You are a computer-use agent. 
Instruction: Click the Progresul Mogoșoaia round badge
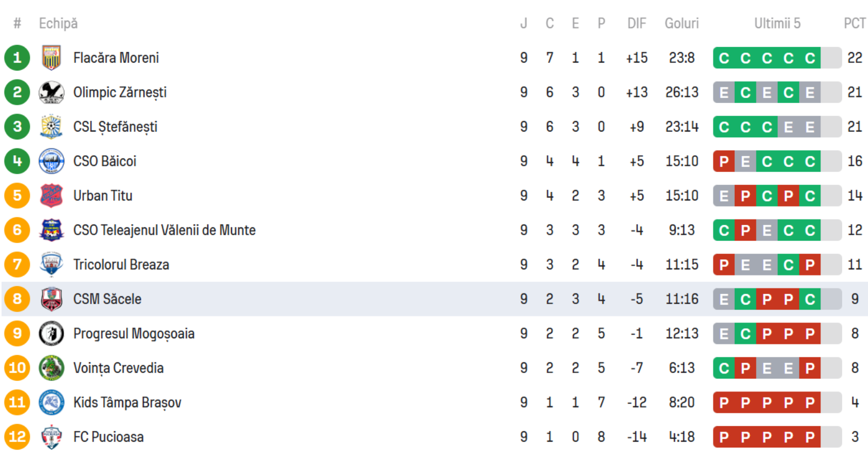coord(51,334)
